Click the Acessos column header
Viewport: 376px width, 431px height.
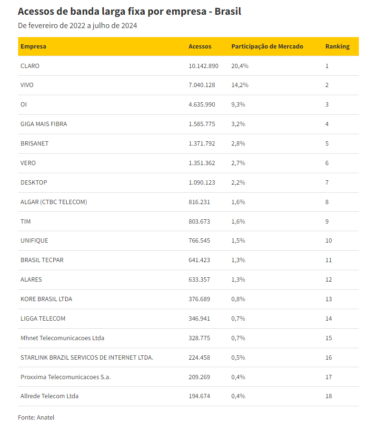tap(200, 46)
